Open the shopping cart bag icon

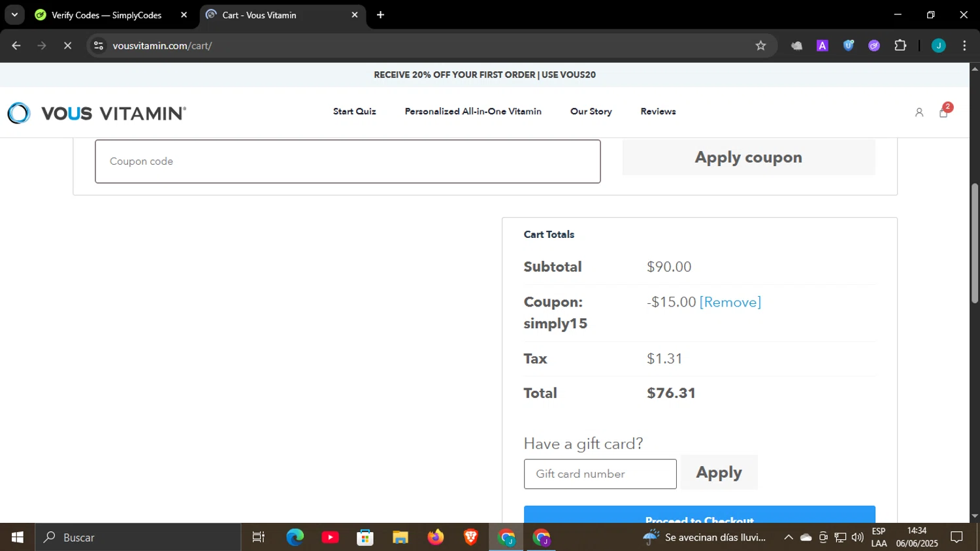click(x=943, y=112)
